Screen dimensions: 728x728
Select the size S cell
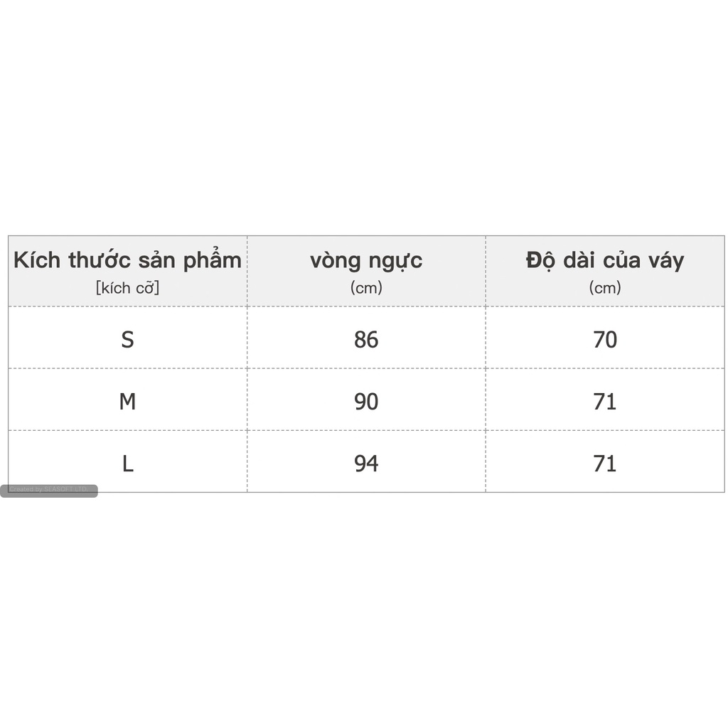tap(127, 340)
